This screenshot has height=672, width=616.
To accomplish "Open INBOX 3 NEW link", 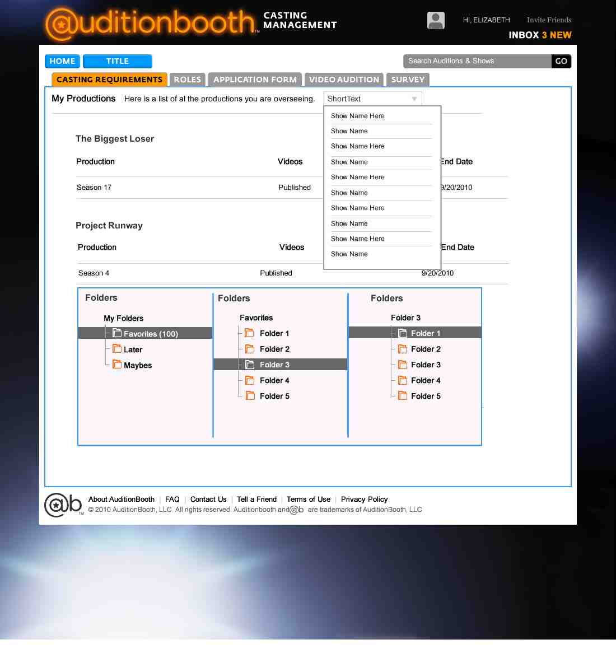I will [x=540, y=35].
